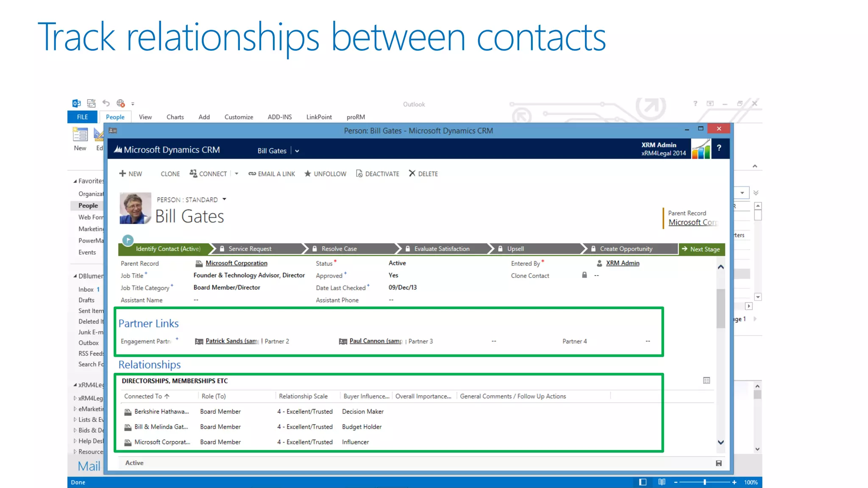Click the Next Stage button
868x488 pixels.
click(x=702, y=249)
